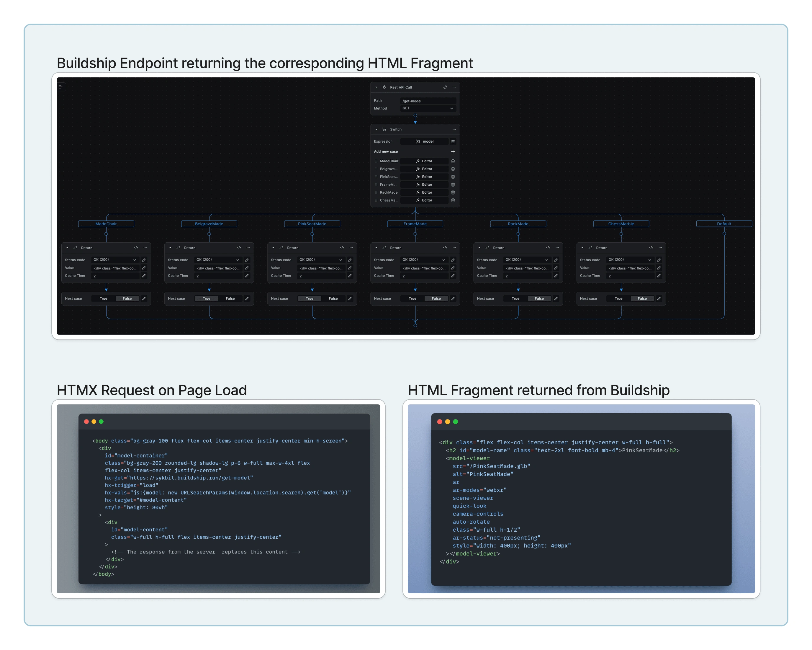812x650 pixels.
Task: Open the Editor for the FrameM case
Action: tap(424, 184)
